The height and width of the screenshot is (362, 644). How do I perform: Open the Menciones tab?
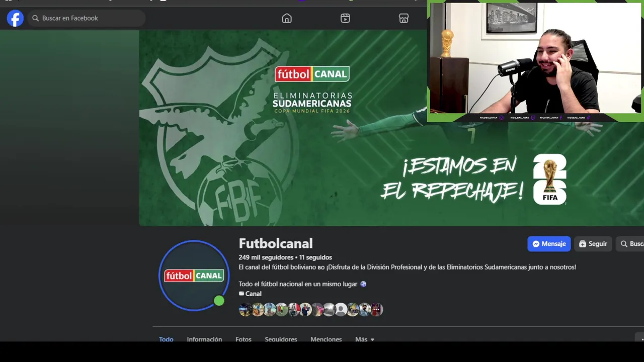pos(326,339)
